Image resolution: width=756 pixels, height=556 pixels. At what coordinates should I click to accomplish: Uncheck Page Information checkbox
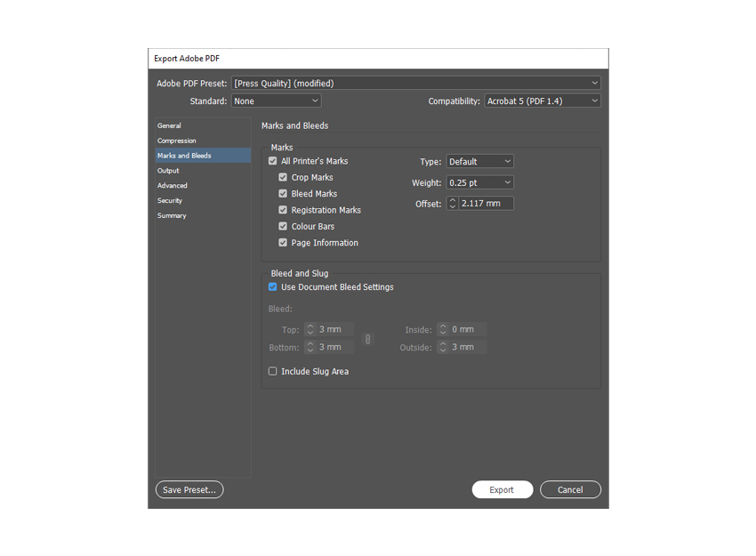tap(283, 243)
